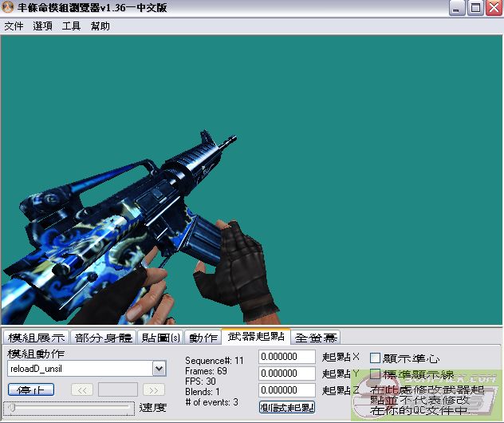This screenshot has width=504, height=423.
Task: Click the frame number box between step buttons
Action: tap(118, 389)
